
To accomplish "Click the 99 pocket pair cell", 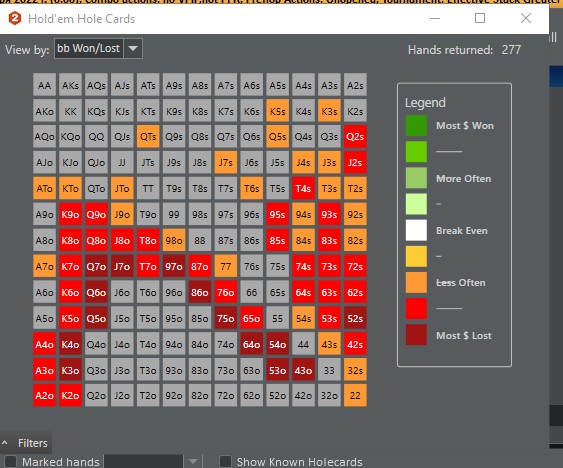I will (x=174, y=214).
